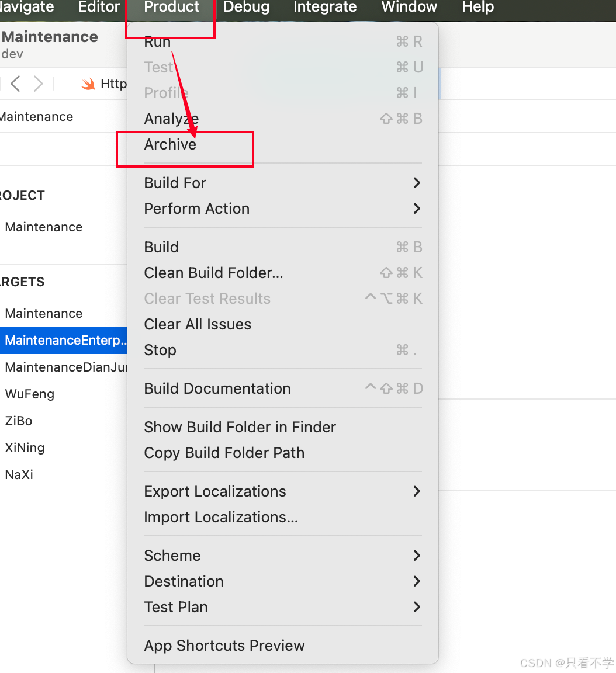Click the Swift file icon beside Http
616x673 pixels.
pos(88,84)
